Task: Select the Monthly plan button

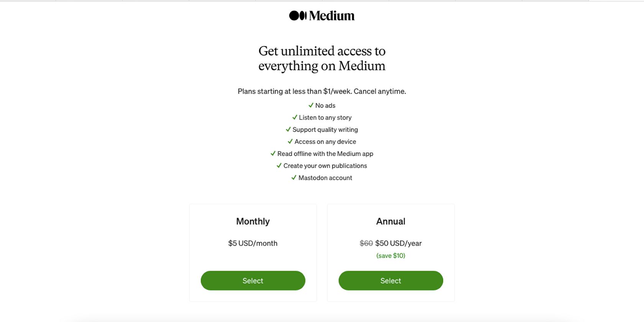Action: tap(253, 280)
